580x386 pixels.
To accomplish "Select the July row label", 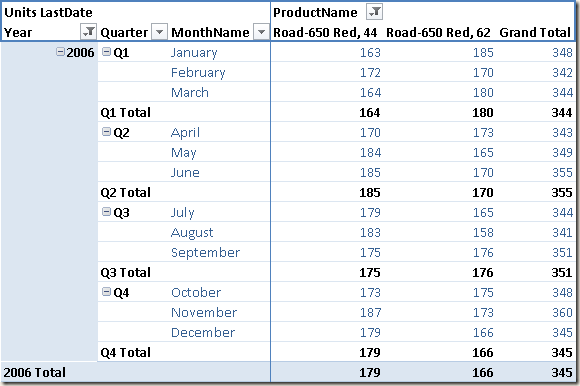I will [x=182, y=213].
